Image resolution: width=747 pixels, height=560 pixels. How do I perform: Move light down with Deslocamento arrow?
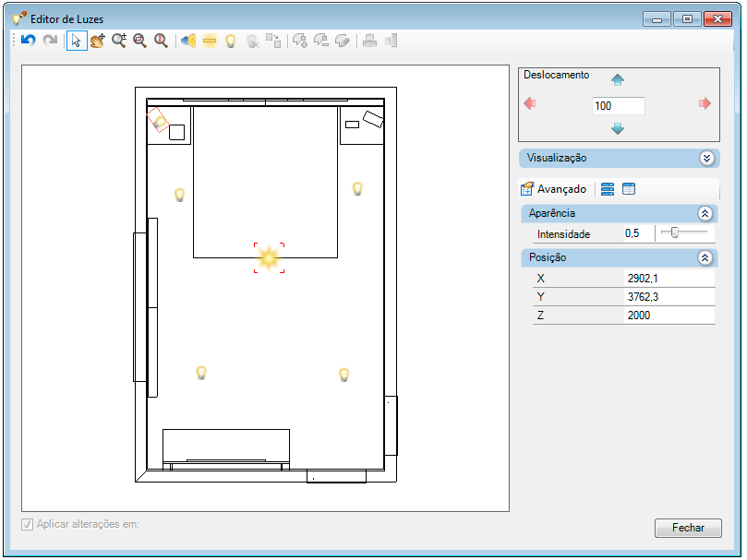618,128
